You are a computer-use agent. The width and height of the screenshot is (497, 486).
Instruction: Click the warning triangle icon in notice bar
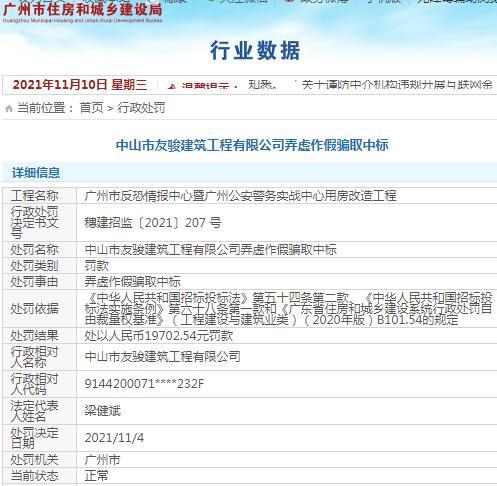coord(172,86)
